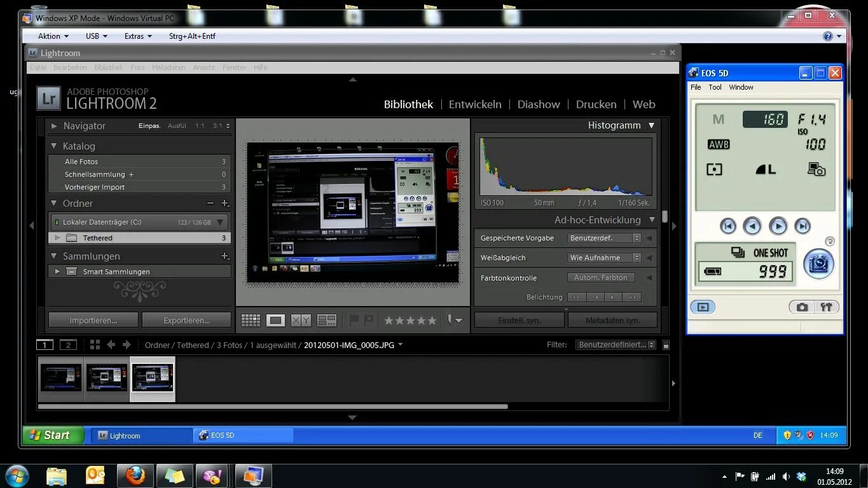Image resolution: width=868 pixels, height=488 pixels.
Task: Click the Importieren button
Action: (x=93, y=320)
